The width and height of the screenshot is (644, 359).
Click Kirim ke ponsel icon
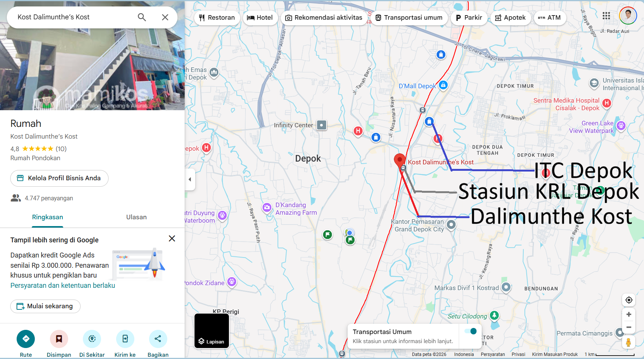[x=125, y=339]
